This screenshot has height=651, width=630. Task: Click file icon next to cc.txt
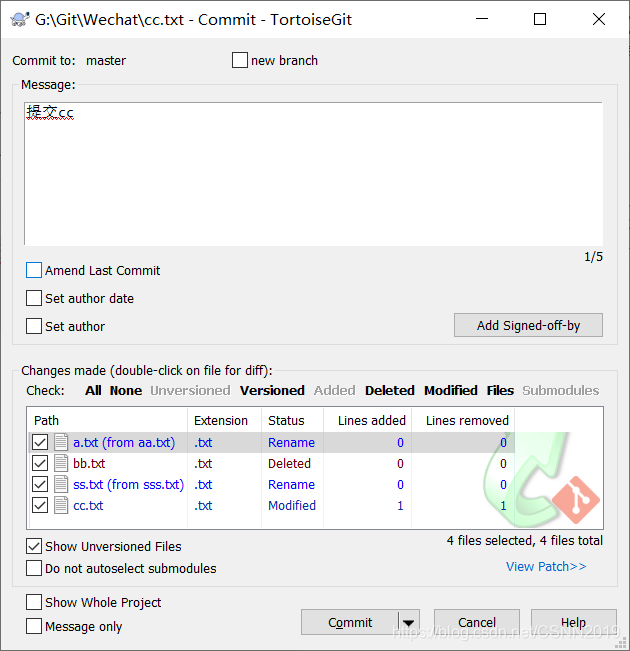tap(61, 506)
